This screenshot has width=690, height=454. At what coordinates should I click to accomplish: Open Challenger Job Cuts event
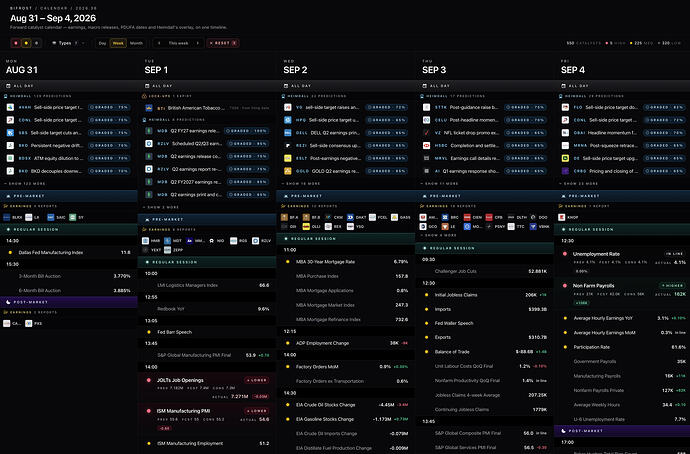click(x=484, y=271)
